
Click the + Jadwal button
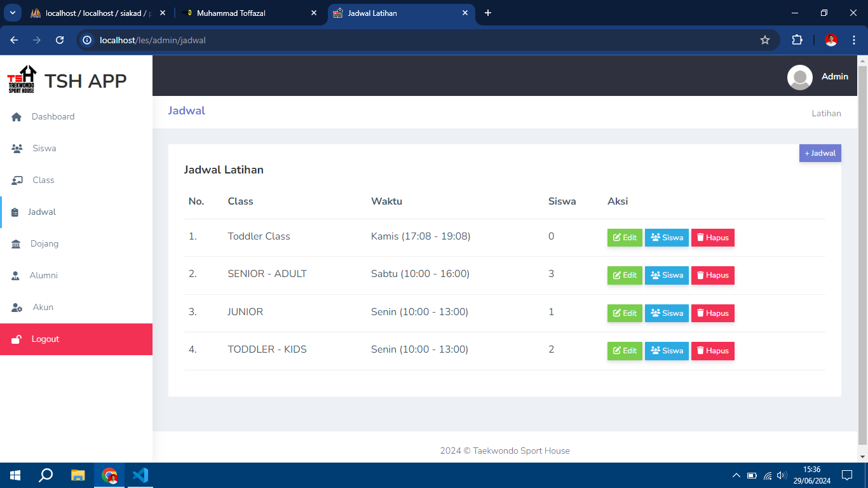click(x=820, y=153)
